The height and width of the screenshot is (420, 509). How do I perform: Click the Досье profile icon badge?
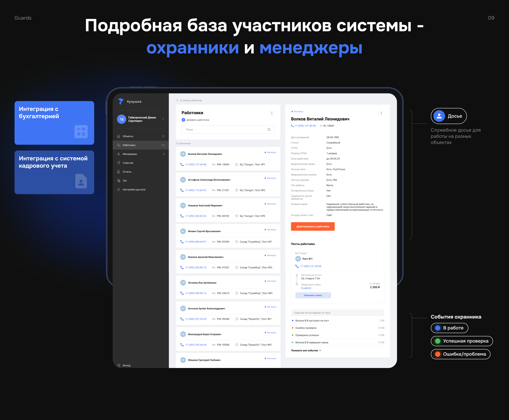[439, 116]
